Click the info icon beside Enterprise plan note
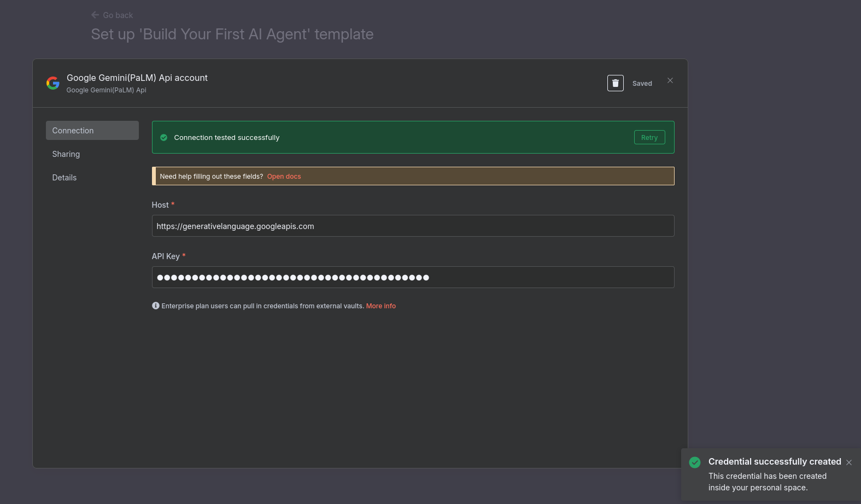The width and height of the screenshot is (861, 504). point(156,306)
